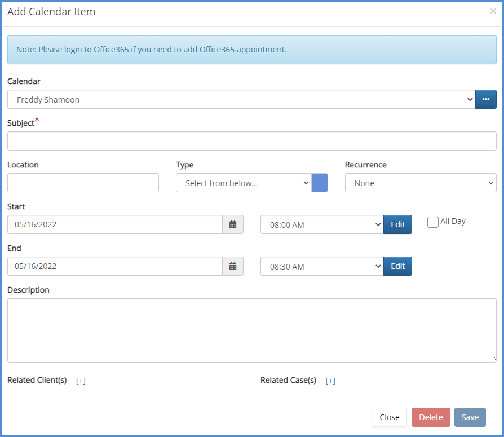Click Edit next to the start time

coord(397,224)
